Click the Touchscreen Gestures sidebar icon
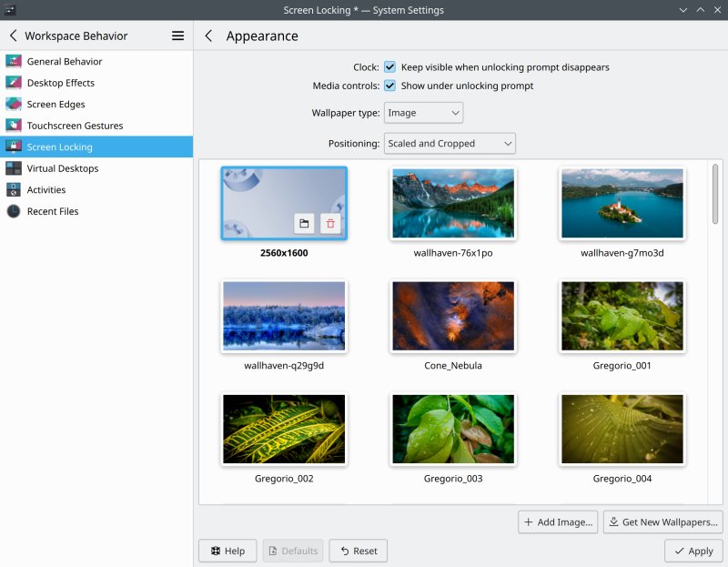Viewport: 728px width, 567px height. [x=14, y=126]
